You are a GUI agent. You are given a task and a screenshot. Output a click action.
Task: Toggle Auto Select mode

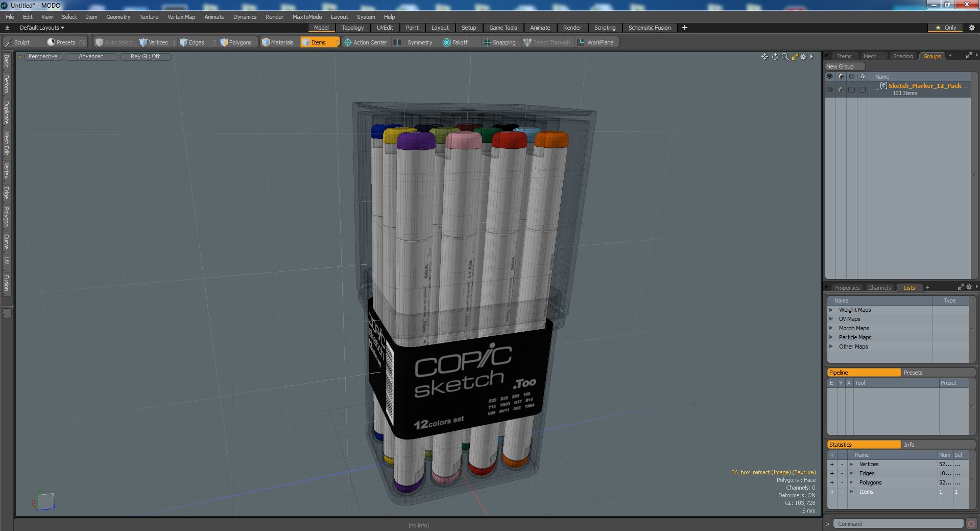pos(114,42)
